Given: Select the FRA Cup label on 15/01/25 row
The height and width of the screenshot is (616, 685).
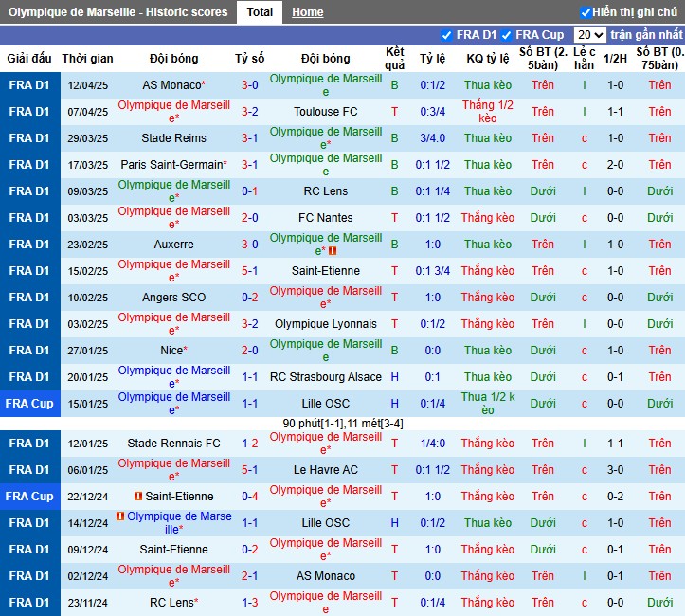Looking at the screenshot, I should [x=29, y=403].
